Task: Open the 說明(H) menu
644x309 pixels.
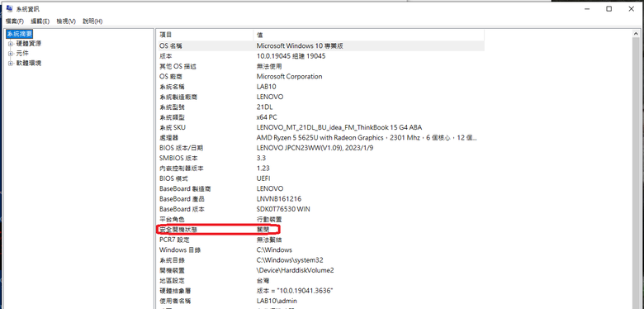Action: pyautogui.click(x=92, y=21)
